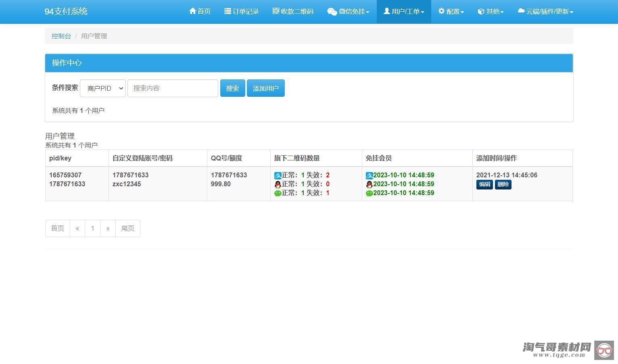This screenshot has width=618, height=364.
Task: Click the « previous page button
Action: (77, 228)
